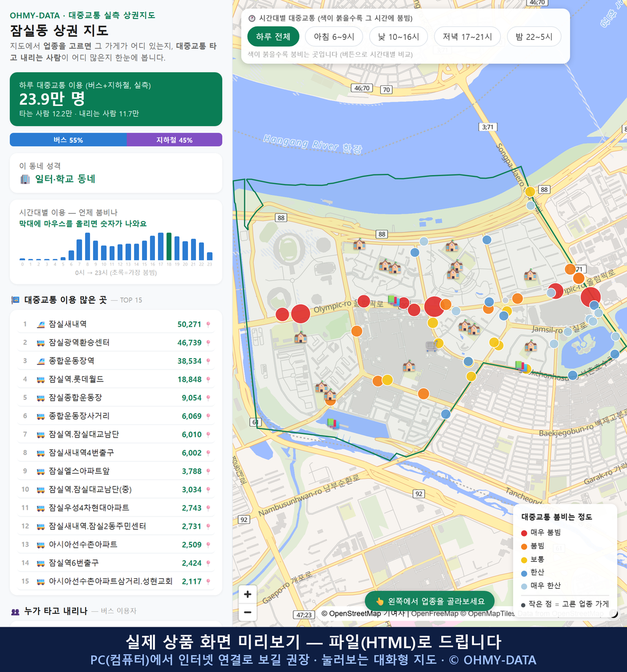Click the light blue 매우 한산 legend dot

pos(524,586)
